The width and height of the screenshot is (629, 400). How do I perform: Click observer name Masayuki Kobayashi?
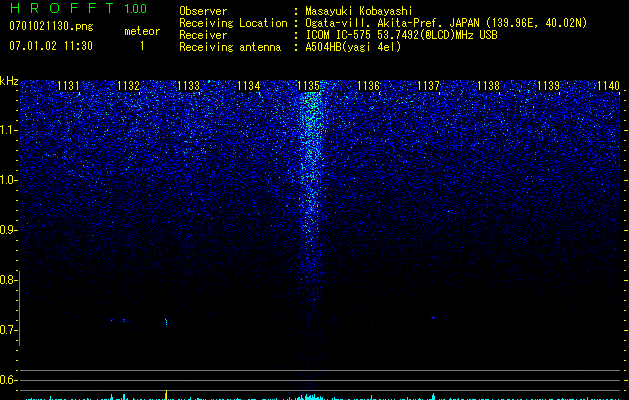click(x=359, y=11)
